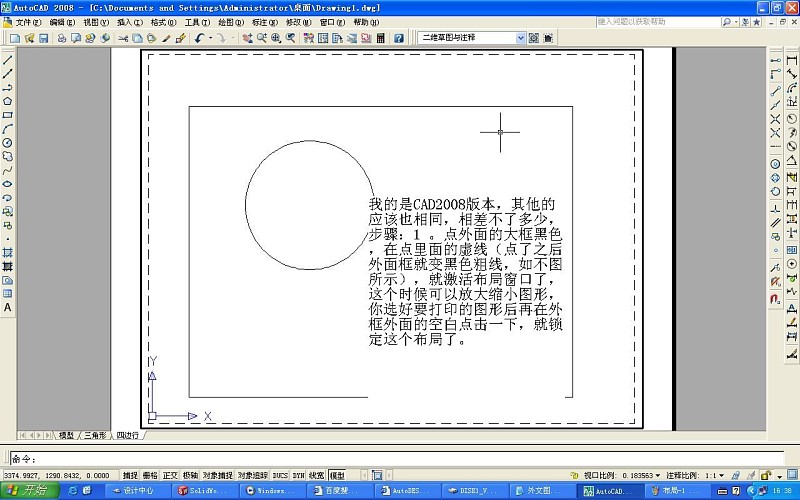Select the Ellipse tool
Viewport: 800px width, 500px height.
coord(8,184)
